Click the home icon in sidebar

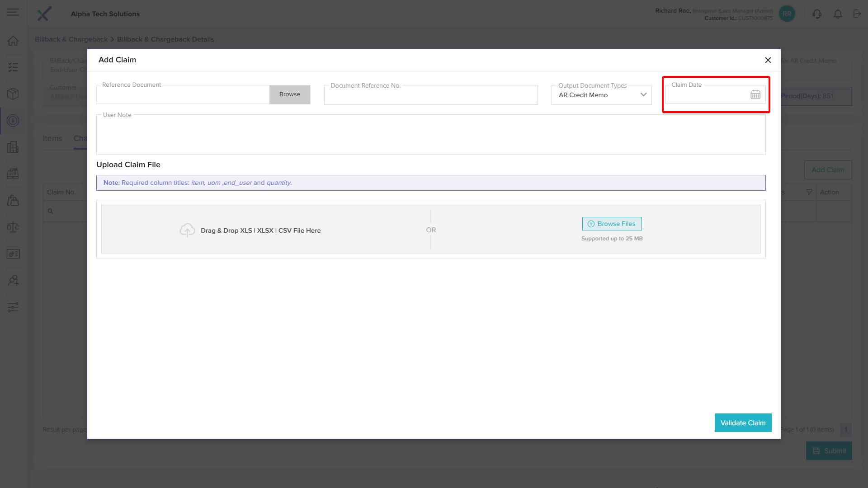(x=13, y=41)
